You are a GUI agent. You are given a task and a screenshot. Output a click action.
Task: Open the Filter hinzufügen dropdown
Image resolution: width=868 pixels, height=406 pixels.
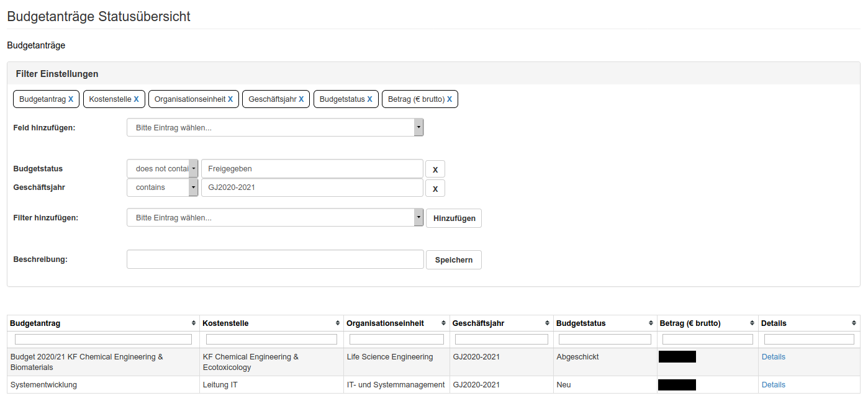coord(274,218)
